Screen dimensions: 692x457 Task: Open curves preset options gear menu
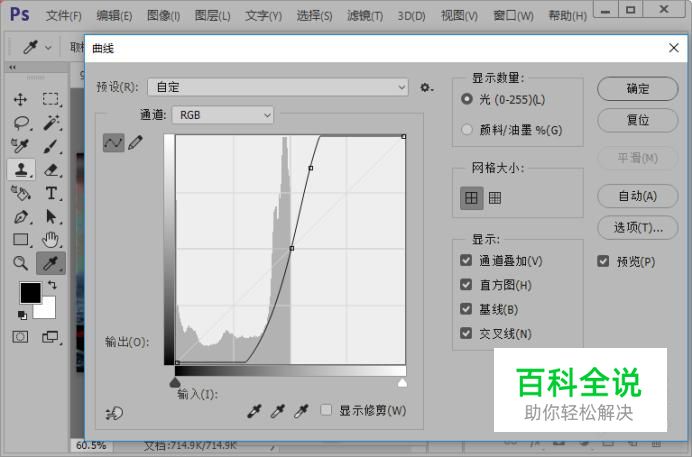tap(426, 88)
